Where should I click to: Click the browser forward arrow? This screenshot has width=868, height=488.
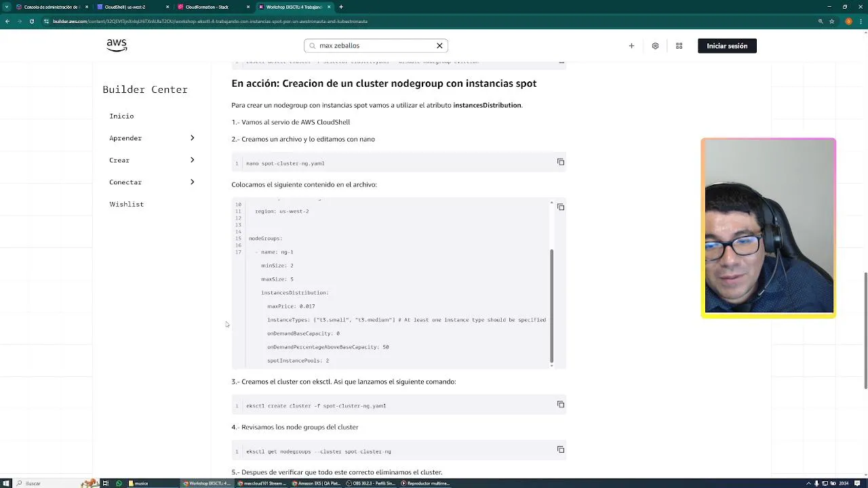[19, 21]
